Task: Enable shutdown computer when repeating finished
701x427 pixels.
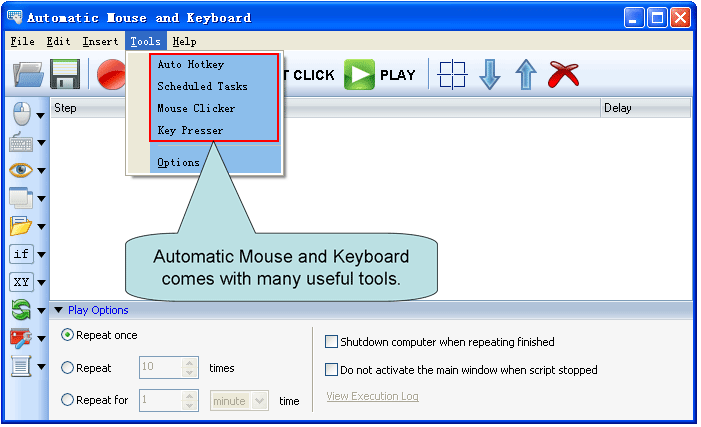Action: 331,342
